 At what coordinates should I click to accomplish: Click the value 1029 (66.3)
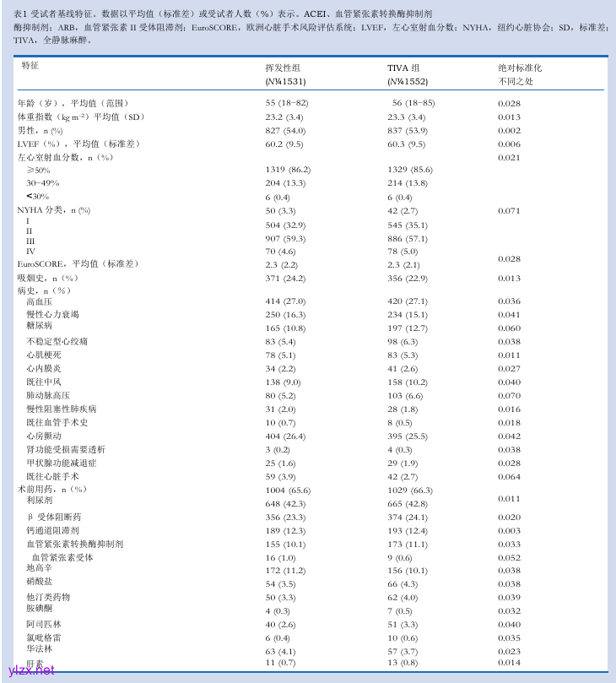(410, 490)
